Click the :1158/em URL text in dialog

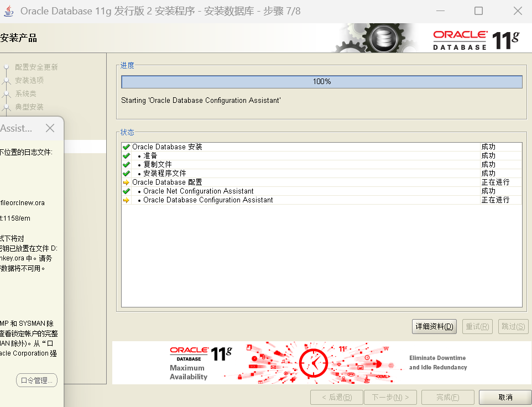coord(15,218)
